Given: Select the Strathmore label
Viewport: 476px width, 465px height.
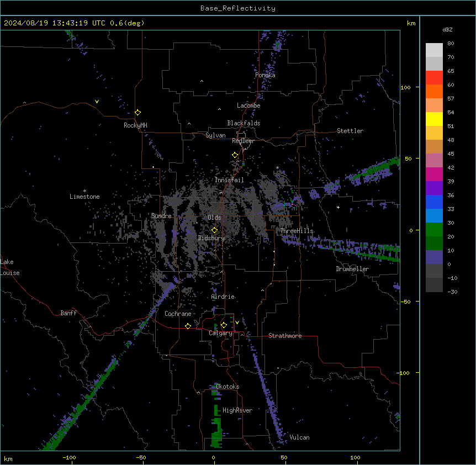Looking at the screenshot, I should (285, 336).
